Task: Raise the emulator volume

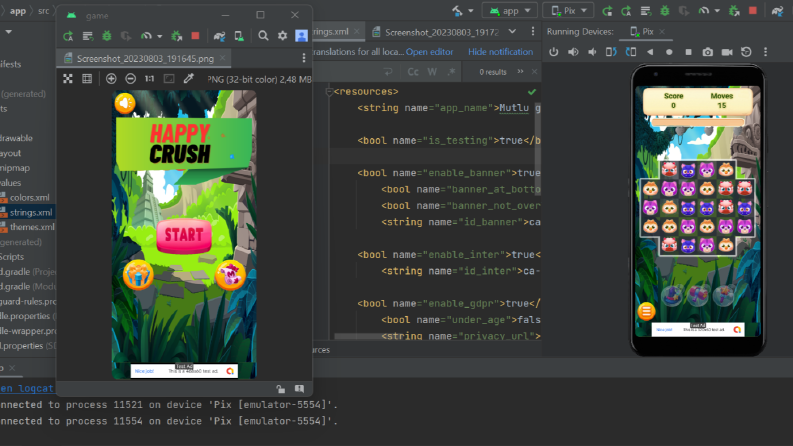Action: click(573, 52)
